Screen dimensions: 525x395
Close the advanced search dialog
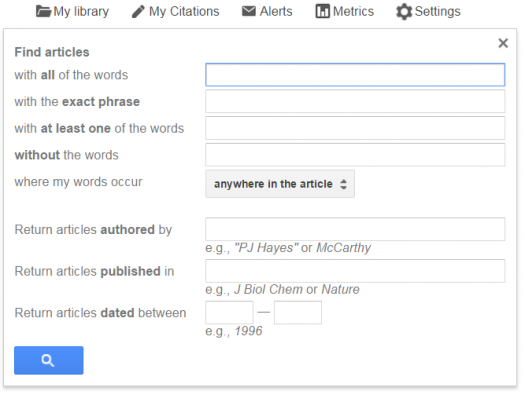(x=503, y=43)
